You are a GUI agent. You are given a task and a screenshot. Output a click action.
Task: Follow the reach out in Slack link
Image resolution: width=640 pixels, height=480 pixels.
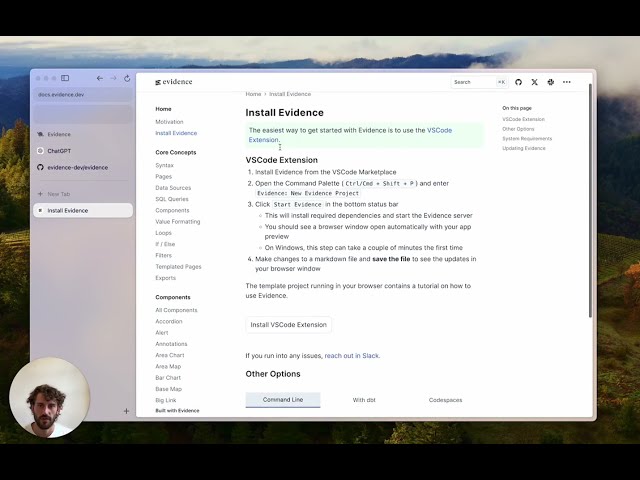[x=351, y=356]
